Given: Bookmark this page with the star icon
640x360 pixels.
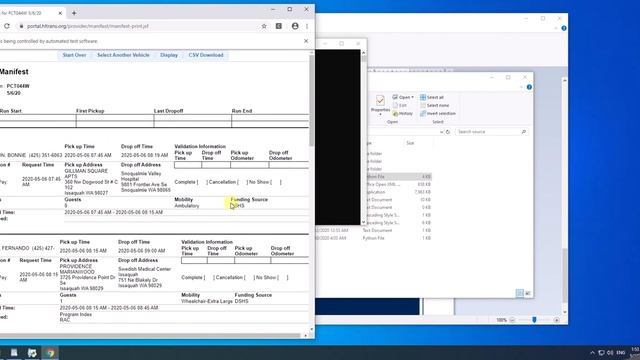Looking at the screenshot, I should 264,26.
